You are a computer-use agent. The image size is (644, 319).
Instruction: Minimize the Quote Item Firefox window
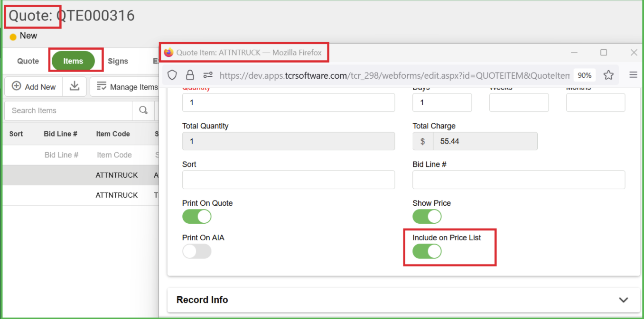coord(574,53)
